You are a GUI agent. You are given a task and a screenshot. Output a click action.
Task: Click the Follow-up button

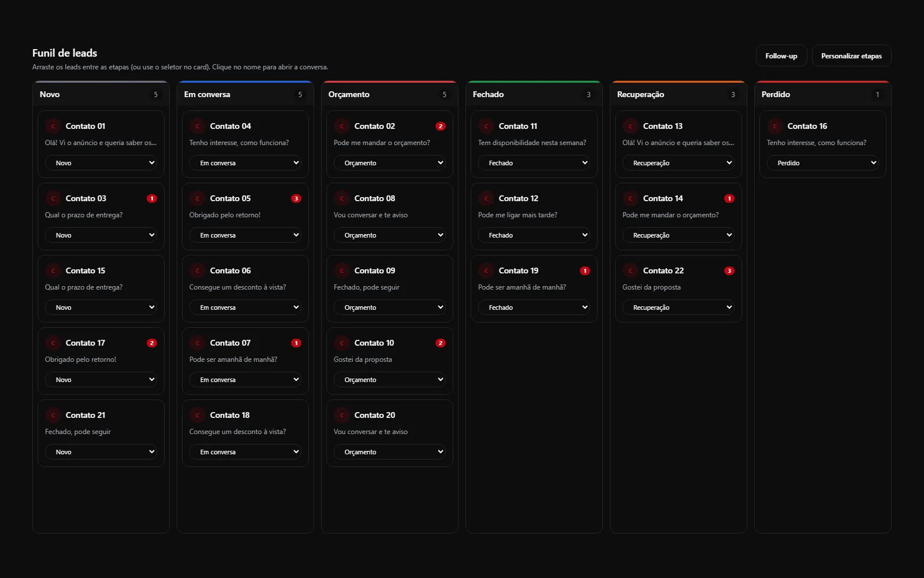781,56
